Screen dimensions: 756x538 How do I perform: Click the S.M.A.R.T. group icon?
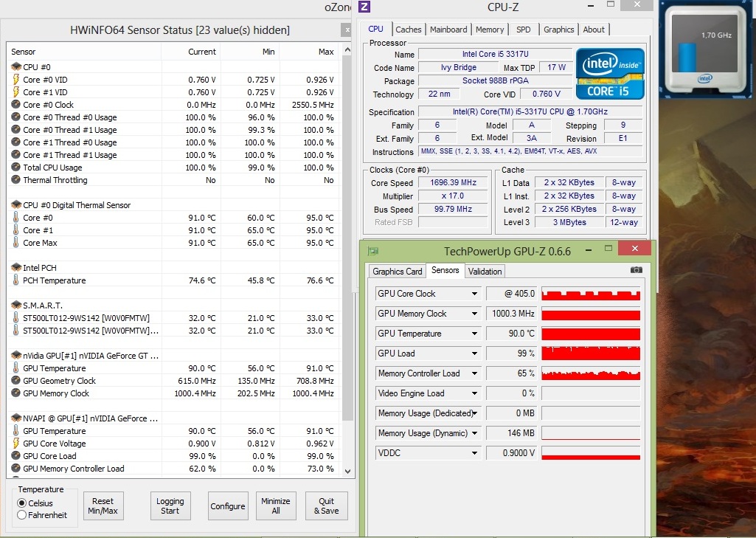[x=16, y=305]
